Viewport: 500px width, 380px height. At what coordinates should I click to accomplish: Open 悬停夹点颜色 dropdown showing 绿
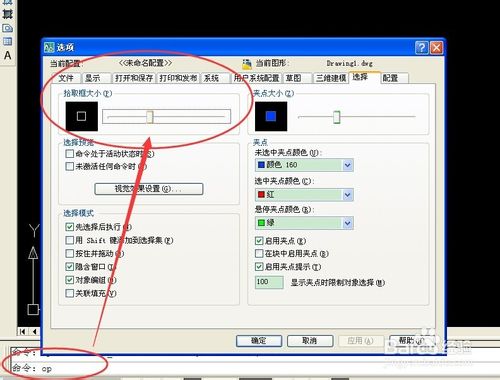pyautogui.click(x=304, y=223)
